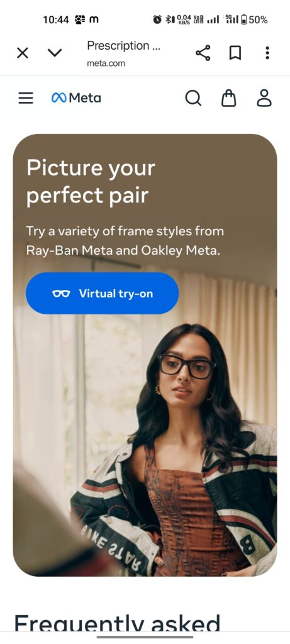Image resolution: width=290 pixels, height=644 pixels.
Task: Tap the glasses icon in try-on button
Action: [61, 294]
